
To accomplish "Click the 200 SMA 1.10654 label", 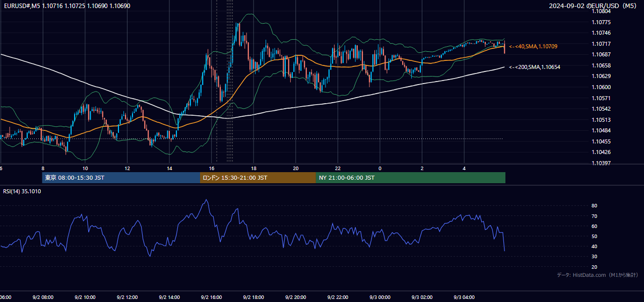I will (x=535, y=67).
